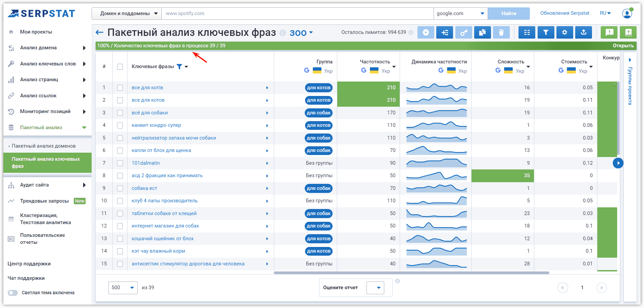
Task: Click the columns list view toolbar button
Action: point(527,33)
